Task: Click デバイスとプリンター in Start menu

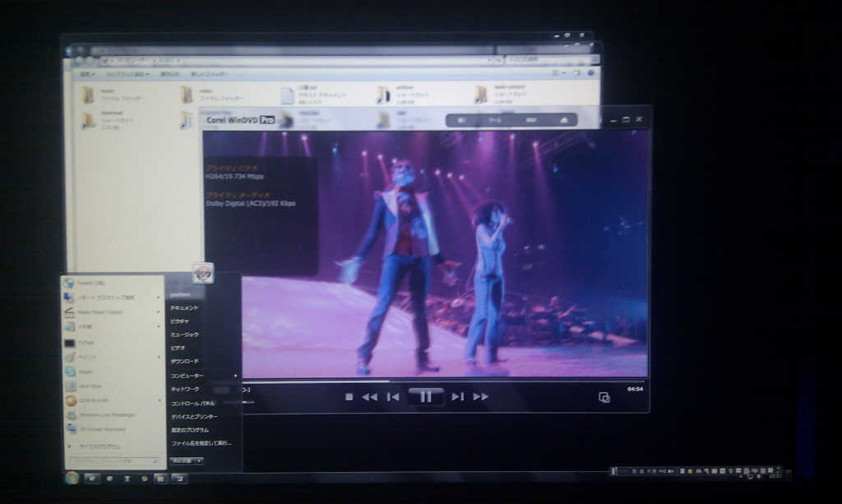Action: coord(194,417)
